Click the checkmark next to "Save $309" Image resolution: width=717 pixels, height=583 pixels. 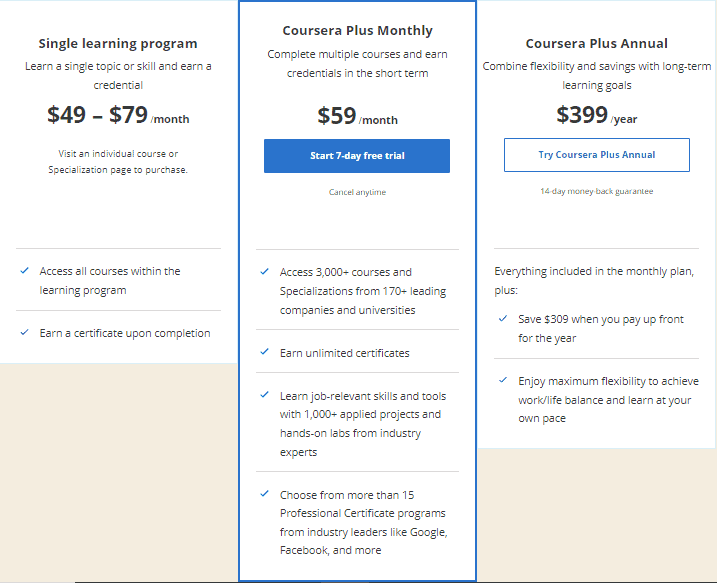(502, 319)
